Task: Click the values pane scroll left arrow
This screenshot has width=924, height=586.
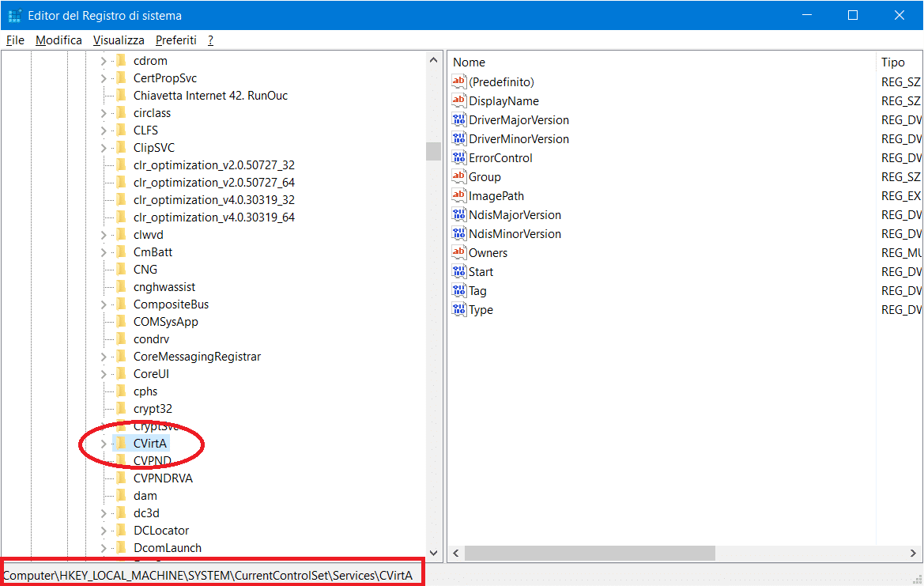Action: [x=455, y=553]
